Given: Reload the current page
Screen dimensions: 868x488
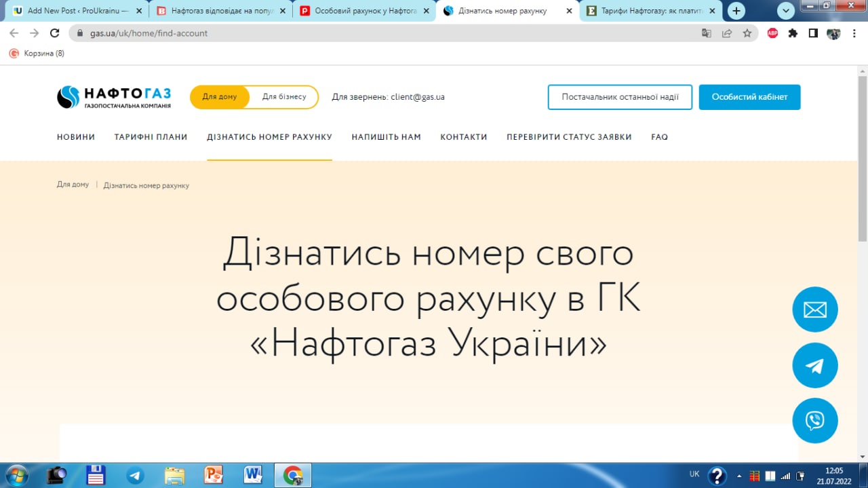Looking at the screenshot, I should tap(56, 33).
